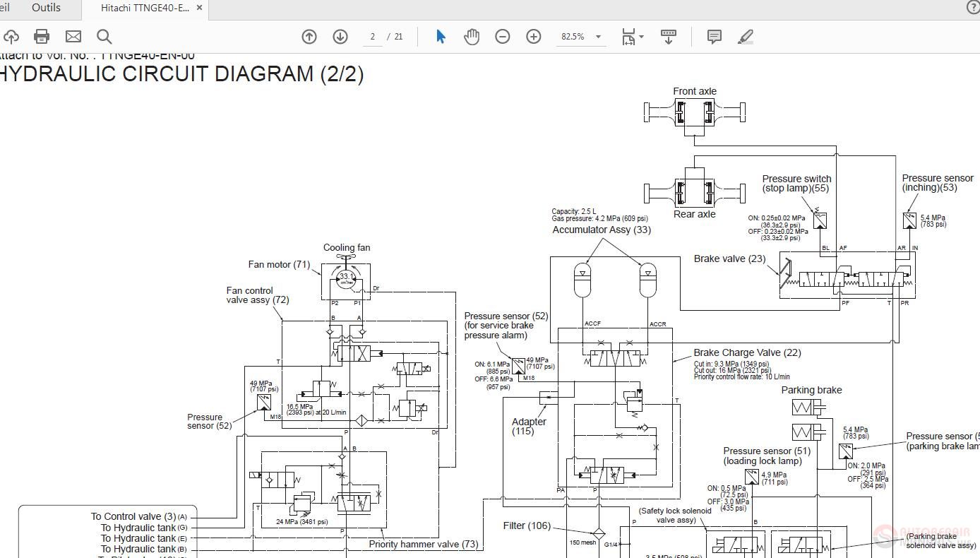
Task: Click the 24 MPa (3481 psi) value
Action: 302,522
